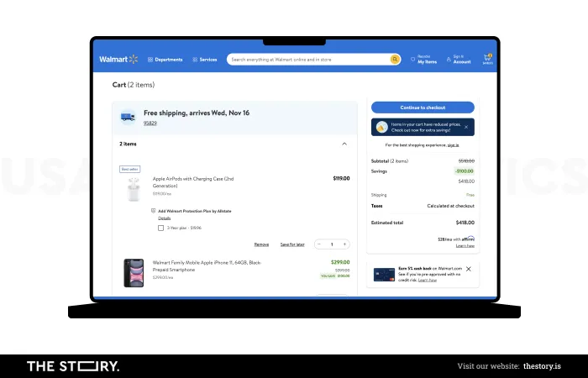Screen dimensions: 588x378
Task: Click the delivery truck icon
Action: [128, 118]
